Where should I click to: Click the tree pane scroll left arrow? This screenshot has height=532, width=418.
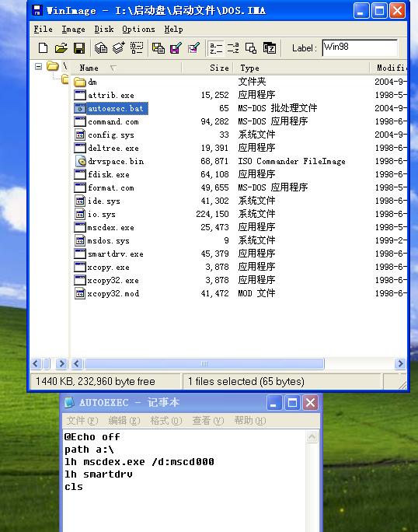[x=36, y=364]
